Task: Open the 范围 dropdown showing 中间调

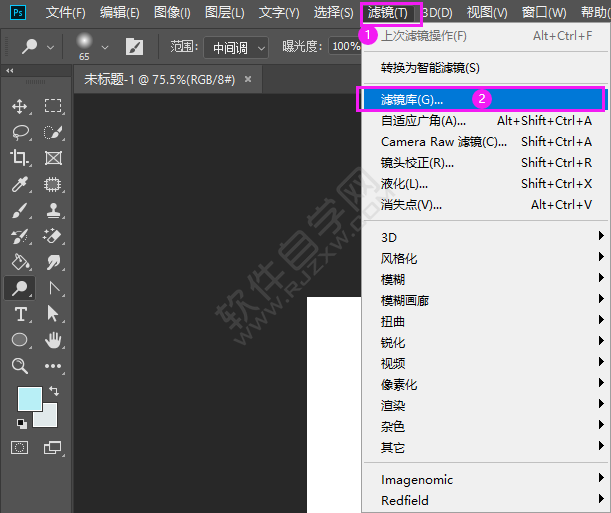Action: pos(236,48)
